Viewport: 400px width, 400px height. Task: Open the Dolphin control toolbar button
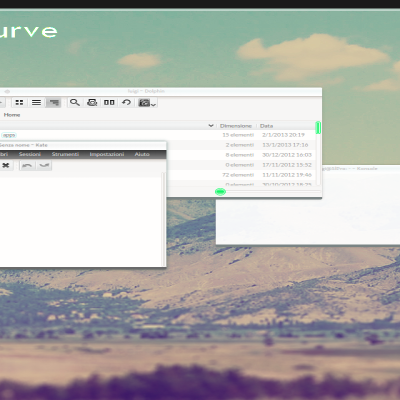coord(144,103)
